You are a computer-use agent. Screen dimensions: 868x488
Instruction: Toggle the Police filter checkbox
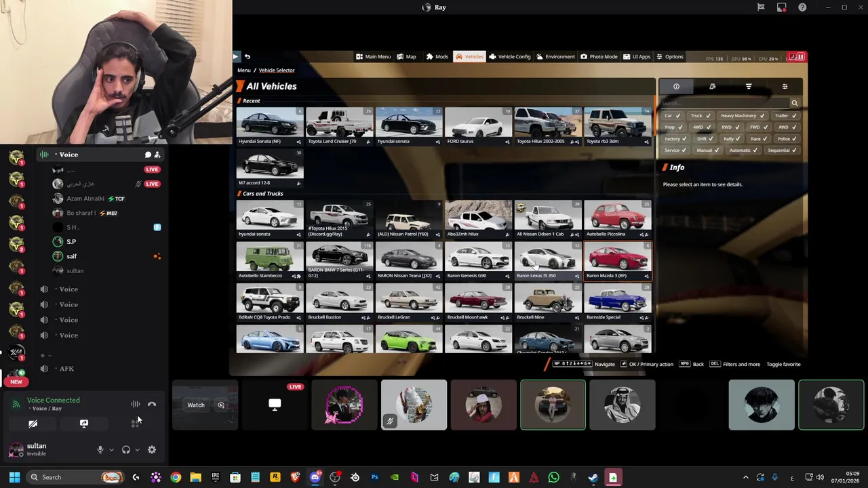(x=787, y=139)
